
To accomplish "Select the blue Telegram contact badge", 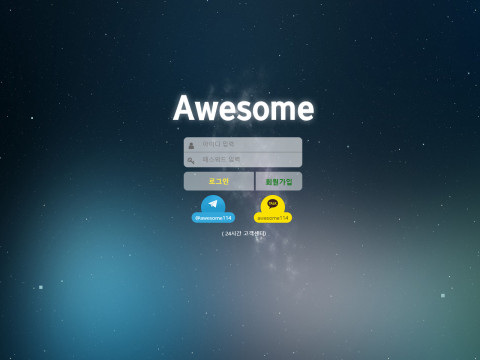I will [213, 209].
